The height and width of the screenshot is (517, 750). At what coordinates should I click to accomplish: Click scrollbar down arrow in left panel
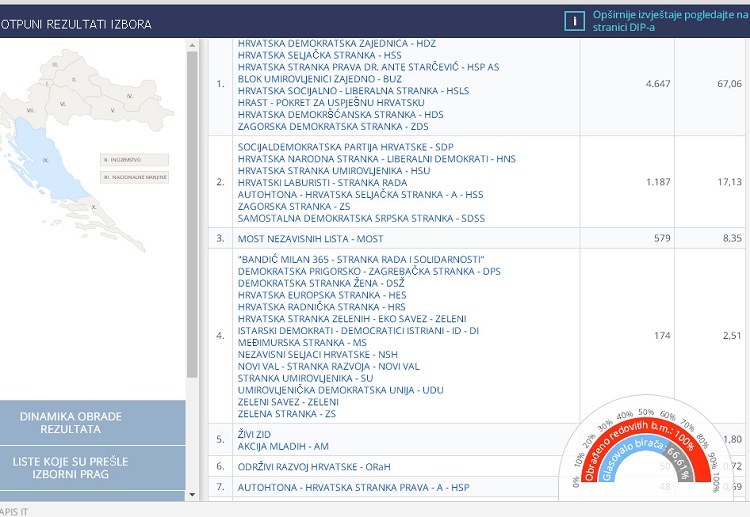pyautogui.click(x=192, y=495)
